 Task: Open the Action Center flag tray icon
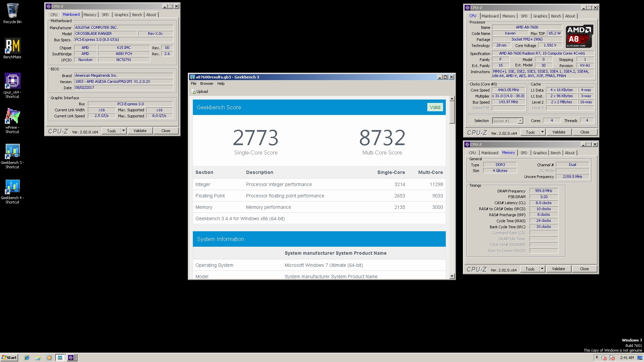(x=612, y=358)
